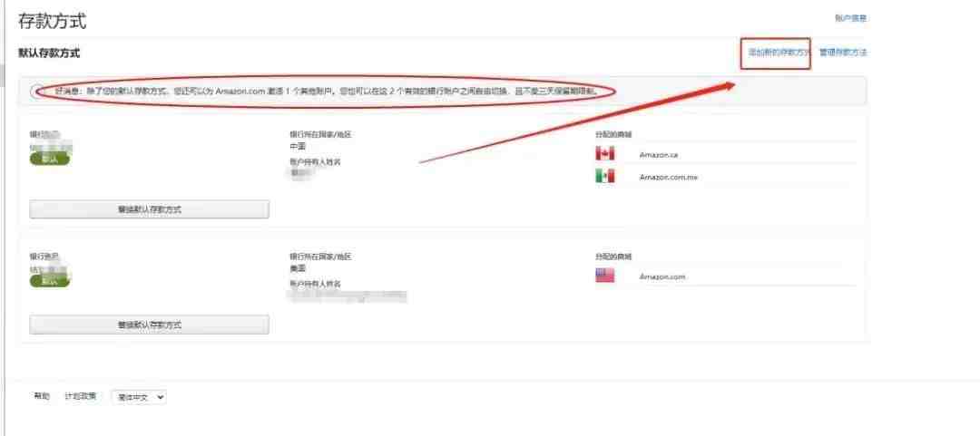Click the 存款方式 page heading
This screenshot has width=980, height=436.
click(x=53, y=21)
